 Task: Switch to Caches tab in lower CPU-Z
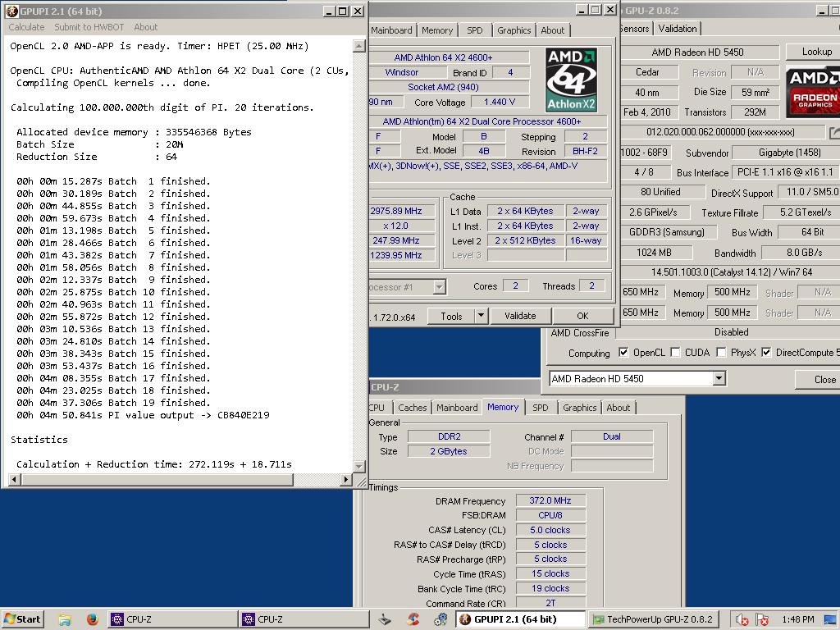click(413, 408)
